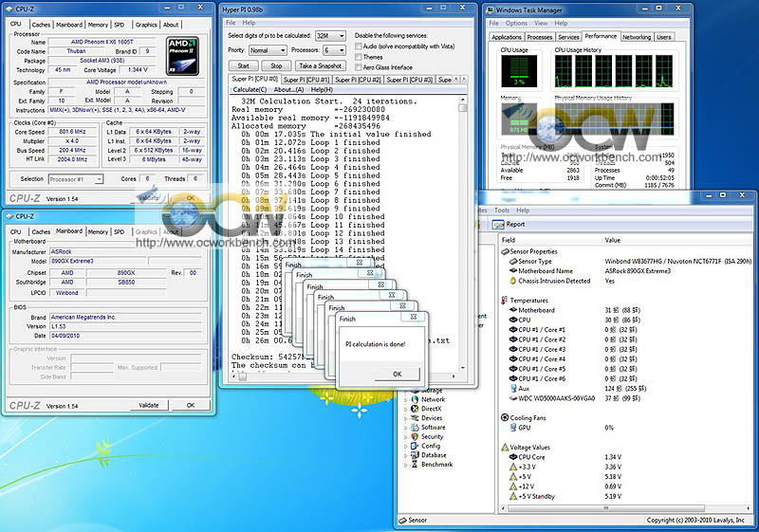
Task: Click the Everest horizontal scrollbar thumb
Action: pos(605,508)
